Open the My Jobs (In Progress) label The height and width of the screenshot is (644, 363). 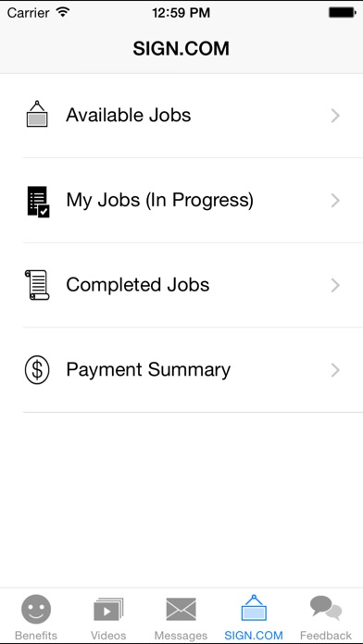[x=160, y=201]
